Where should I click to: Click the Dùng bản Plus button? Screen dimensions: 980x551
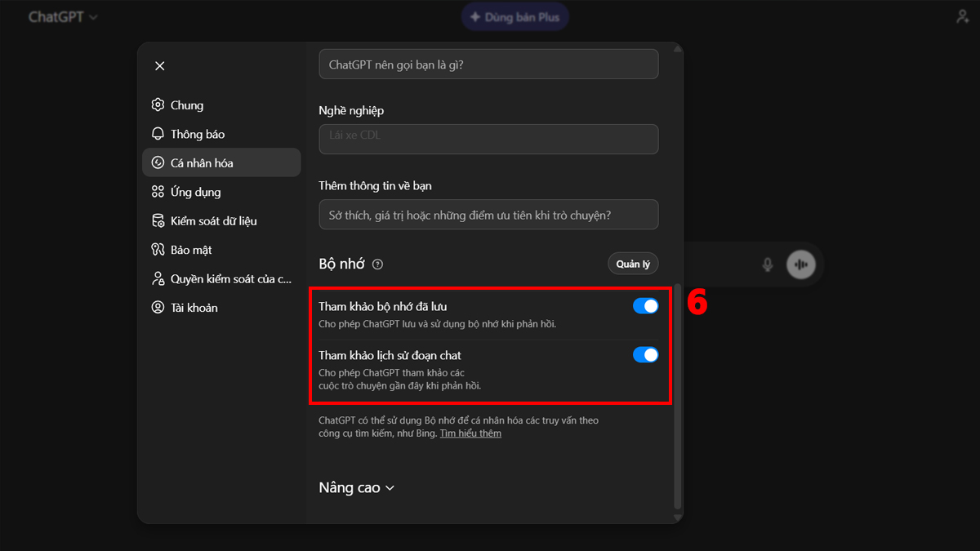coord(514,16)
